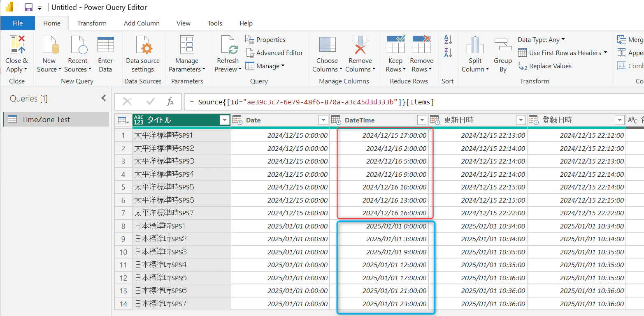The width and height of the screenshot is (644, 316).
Task: Switch to the Home ribbon tab
Action: tap(52, 23)
